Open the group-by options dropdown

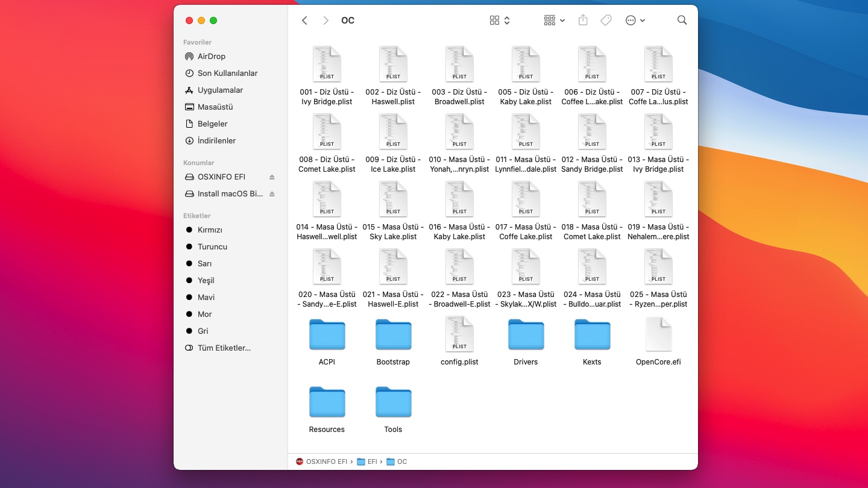[554, 20]
